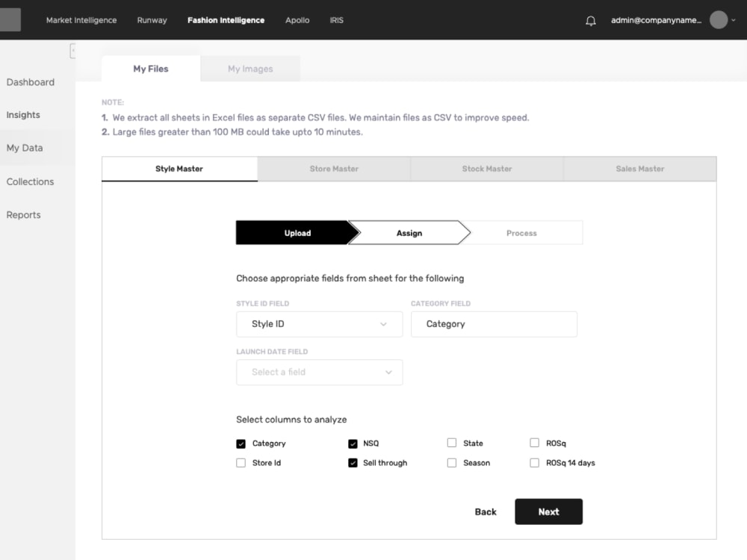The image size is (747, 560).
Task: Open the Category field selector
Action: click(x=494, y=324)
